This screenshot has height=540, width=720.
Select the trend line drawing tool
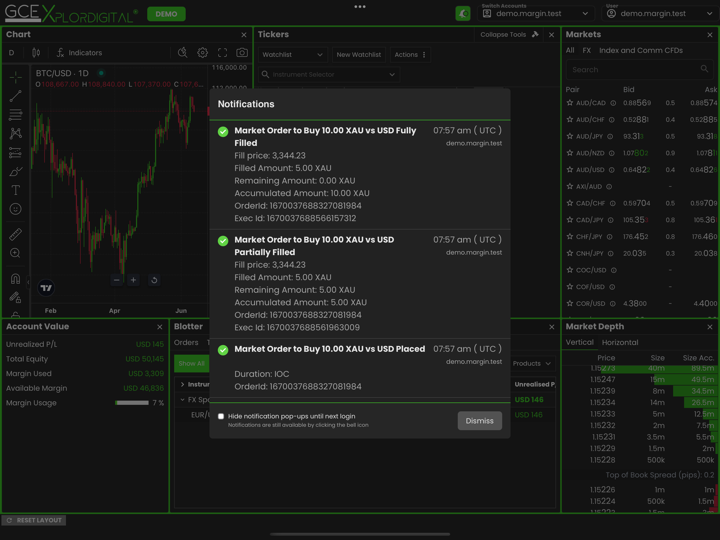point(15,96)
